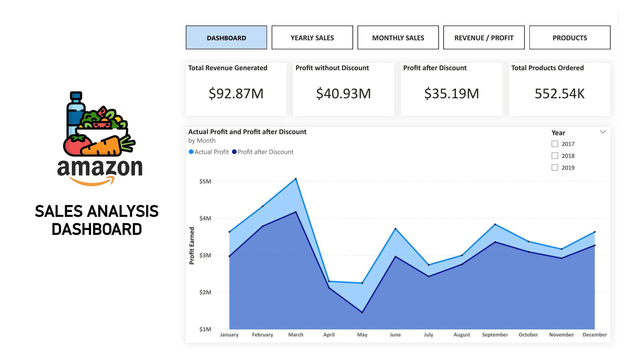
Task: Click the Profit after Discount legend dot
Action: click(x=234, y=152)
